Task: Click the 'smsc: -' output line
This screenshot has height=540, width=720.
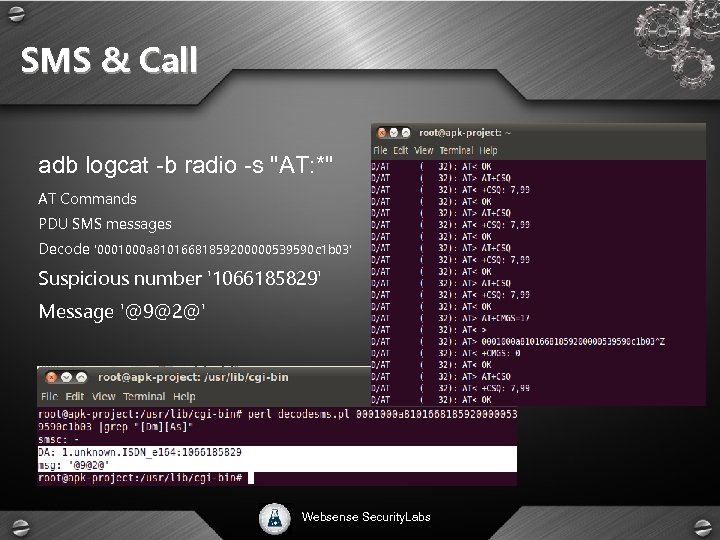Action: click(58, 439)
